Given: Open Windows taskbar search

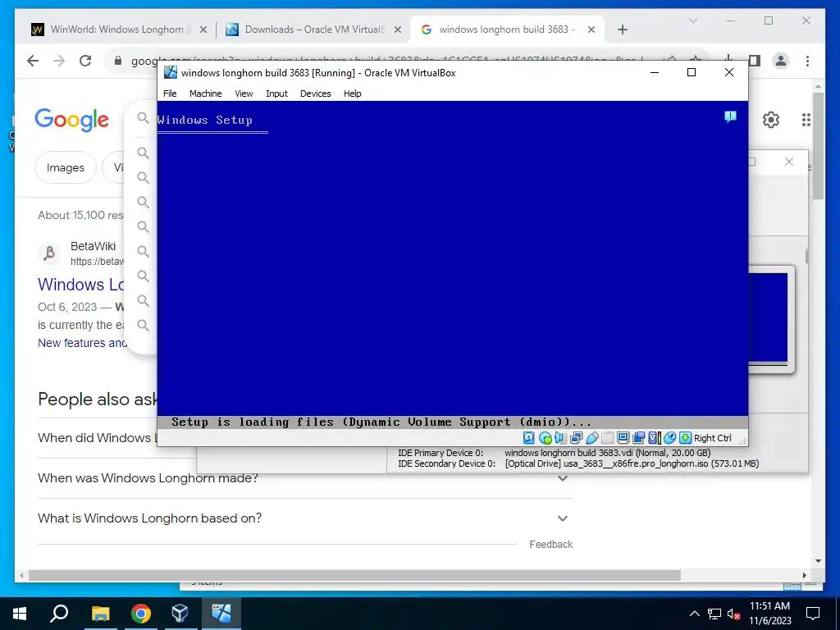Looking at the screenshot, I should [x=59, y=613].
